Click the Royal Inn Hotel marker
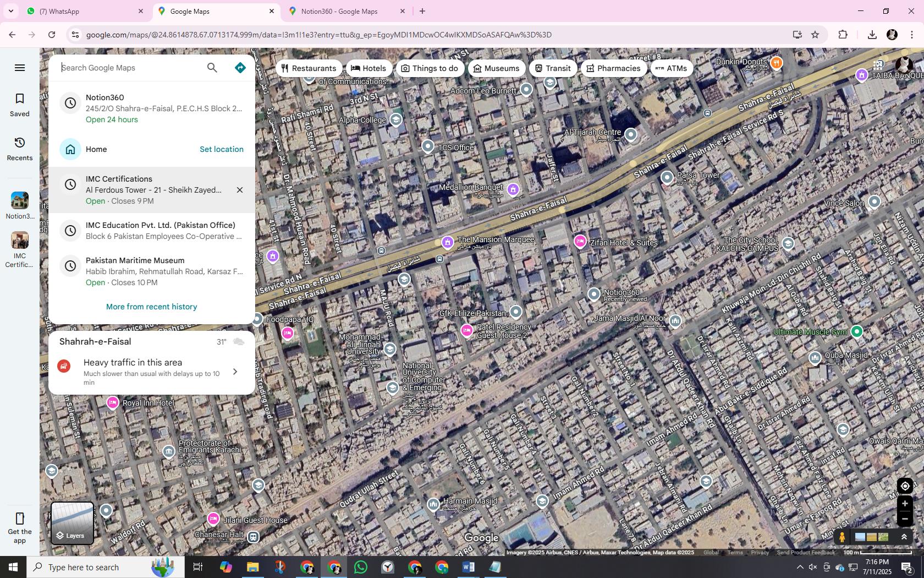Screen dimensions: 924x578 click(112, 402)
